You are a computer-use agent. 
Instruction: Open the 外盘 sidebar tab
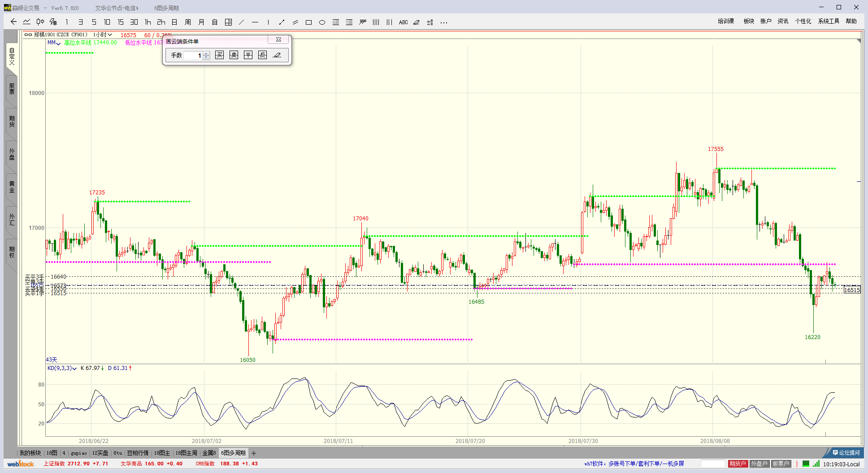[x=12, y=154]
